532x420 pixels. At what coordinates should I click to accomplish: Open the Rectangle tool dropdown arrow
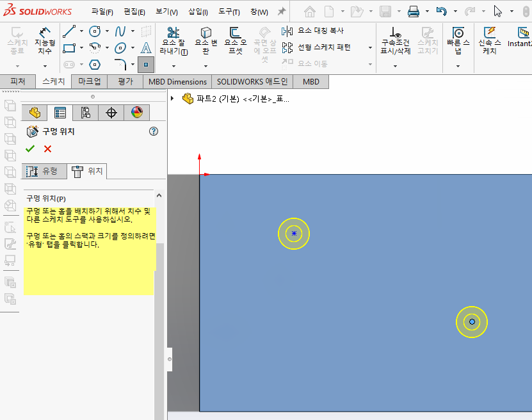(82, 48)
